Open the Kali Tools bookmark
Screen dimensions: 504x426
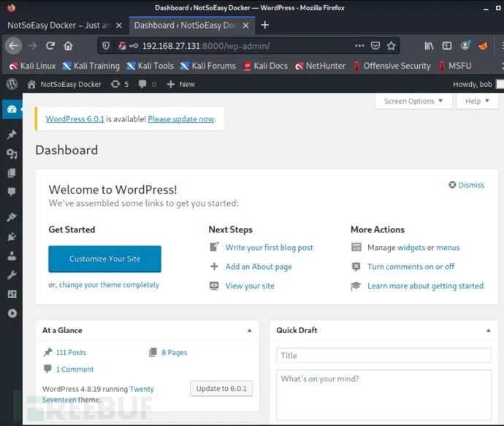150,66
